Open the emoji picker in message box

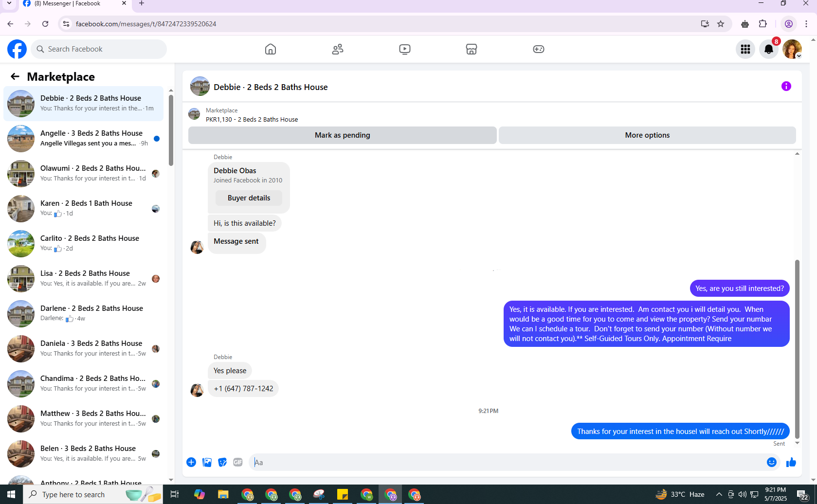point(772,462)
